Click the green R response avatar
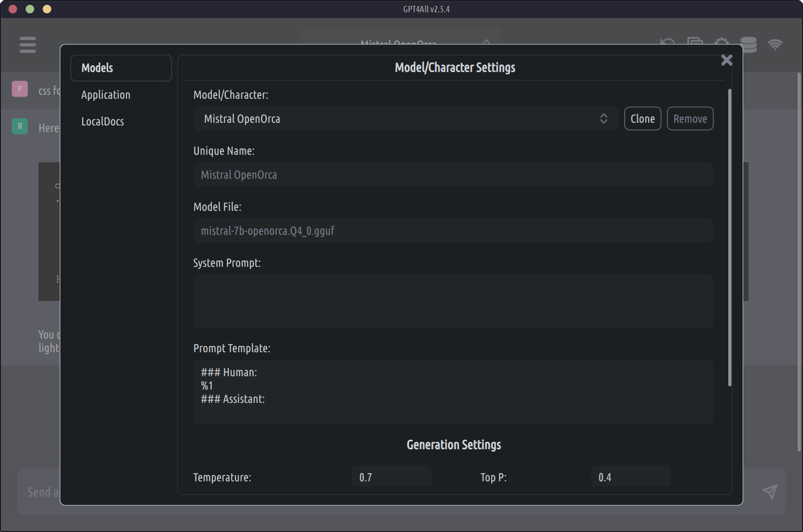The width and height of the screenshot is (803, 532). [20, 126]
